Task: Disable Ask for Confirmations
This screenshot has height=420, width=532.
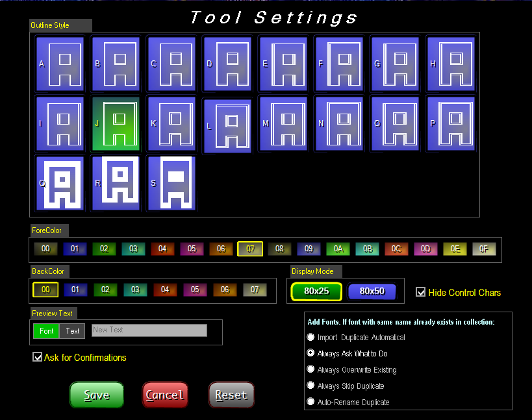Action: 37,356
